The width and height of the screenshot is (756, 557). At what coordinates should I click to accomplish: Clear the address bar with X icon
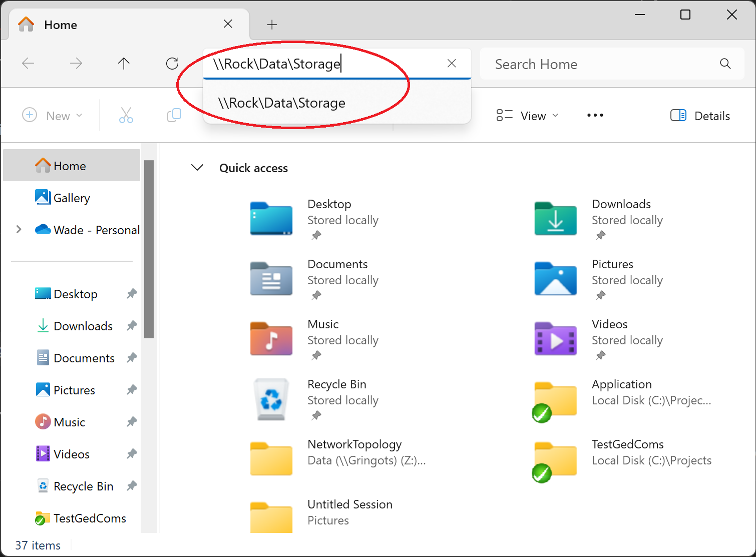[452, 64]
